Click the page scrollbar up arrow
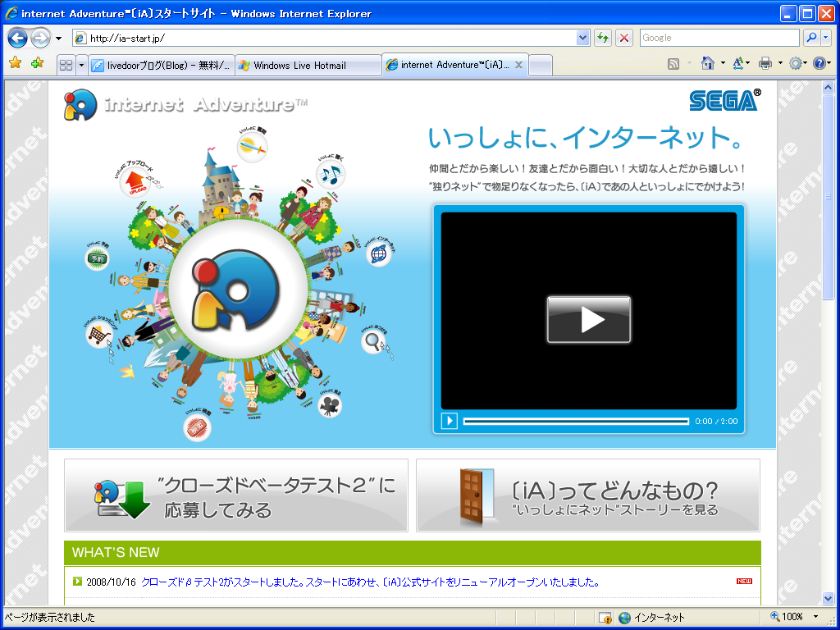The width and height of the screenshot is (840, 630). coord(828,87)
